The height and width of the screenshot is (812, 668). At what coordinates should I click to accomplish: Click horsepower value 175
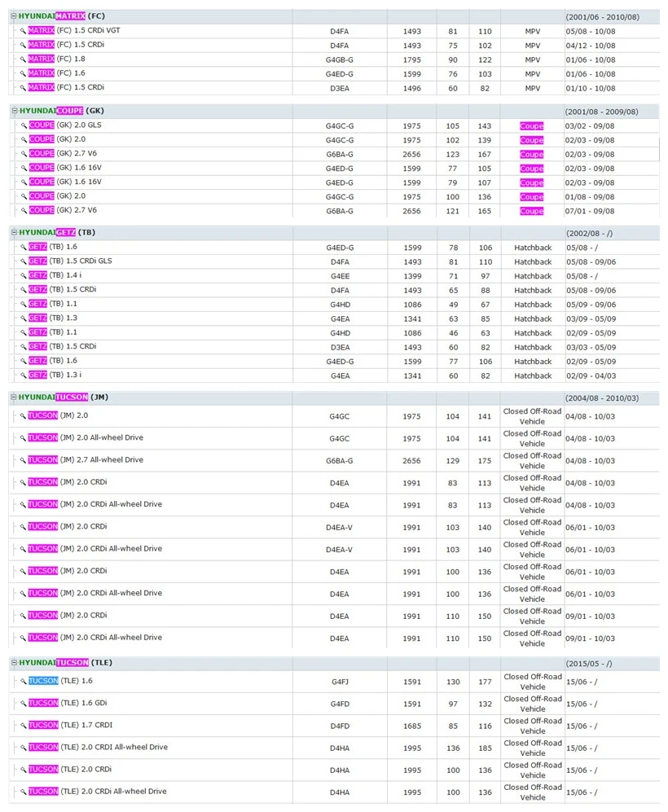coord(485,460)
